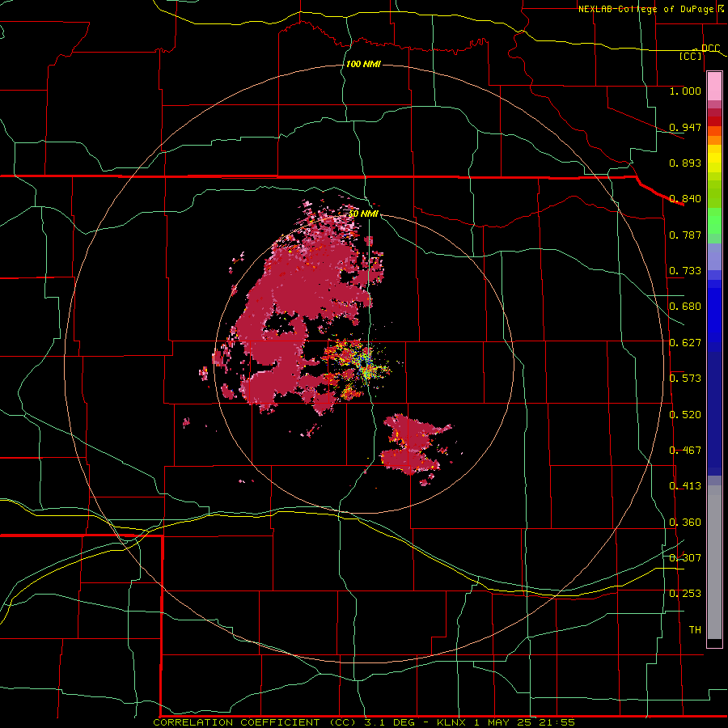Screen dimensions: 728x728
Task: Select the 0.520 scale label
Action: click(685, 415)
